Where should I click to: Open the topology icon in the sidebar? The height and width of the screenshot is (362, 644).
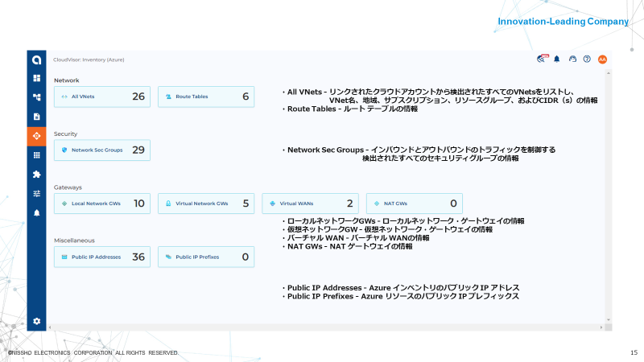click(36, 97)
